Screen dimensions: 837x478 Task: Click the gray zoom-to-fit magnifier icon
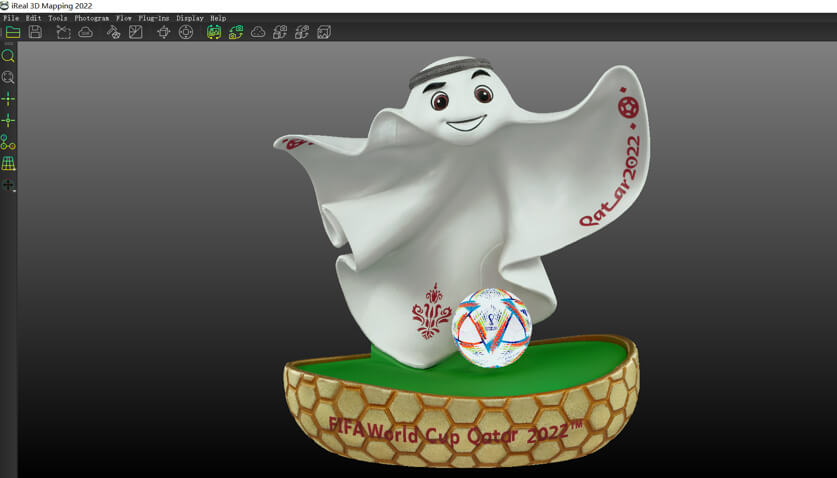coord(8,77)
